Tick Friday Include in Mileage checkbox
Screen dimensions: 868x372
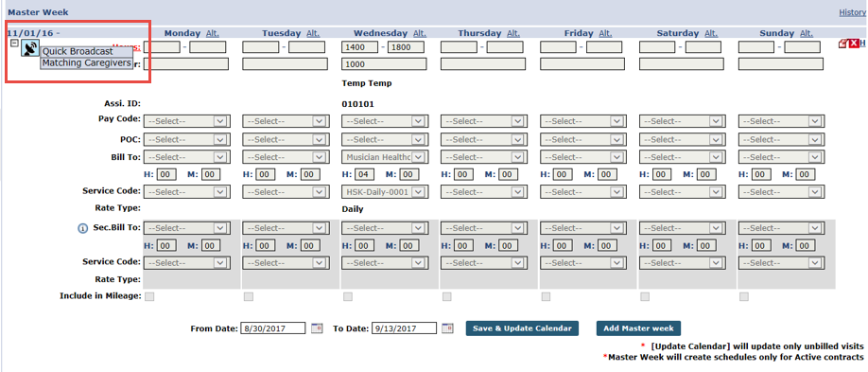click(546, 296)
